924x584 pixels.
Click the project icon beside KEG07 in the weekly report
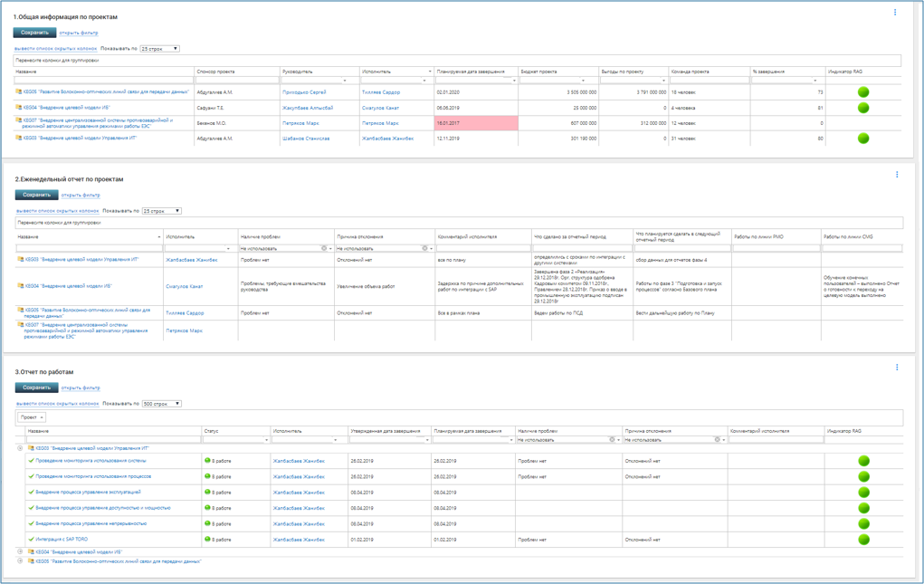pos(21,325)
